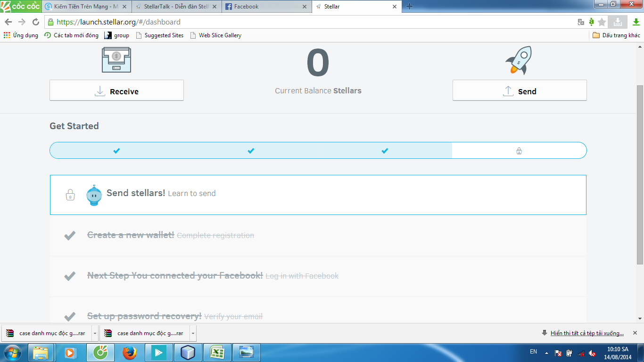Click the checkmark beside Set up password recovery
644x362 pixels.
pyautogui.click(x=70, y=316)
